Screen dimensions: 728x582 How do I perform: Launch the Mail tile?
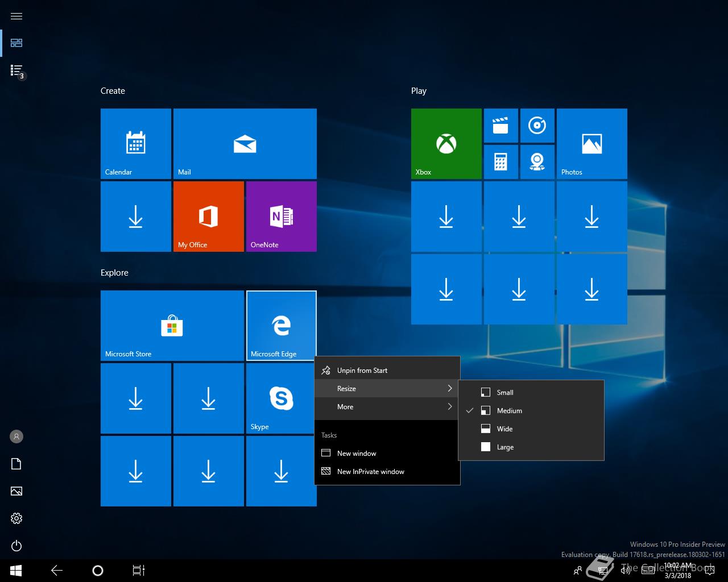245,144
